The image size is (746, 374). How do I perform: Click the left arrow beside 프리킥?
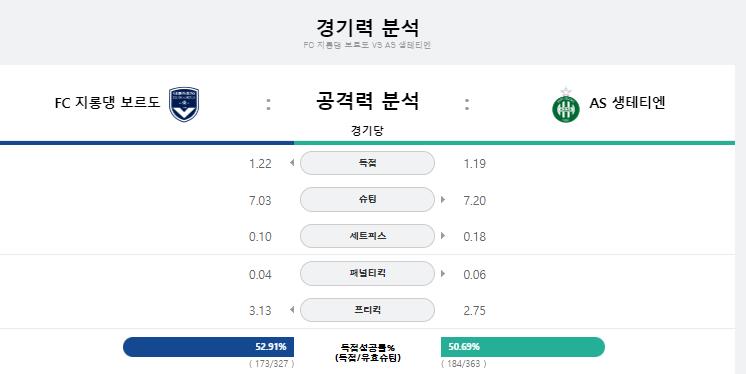coord(292,310)
